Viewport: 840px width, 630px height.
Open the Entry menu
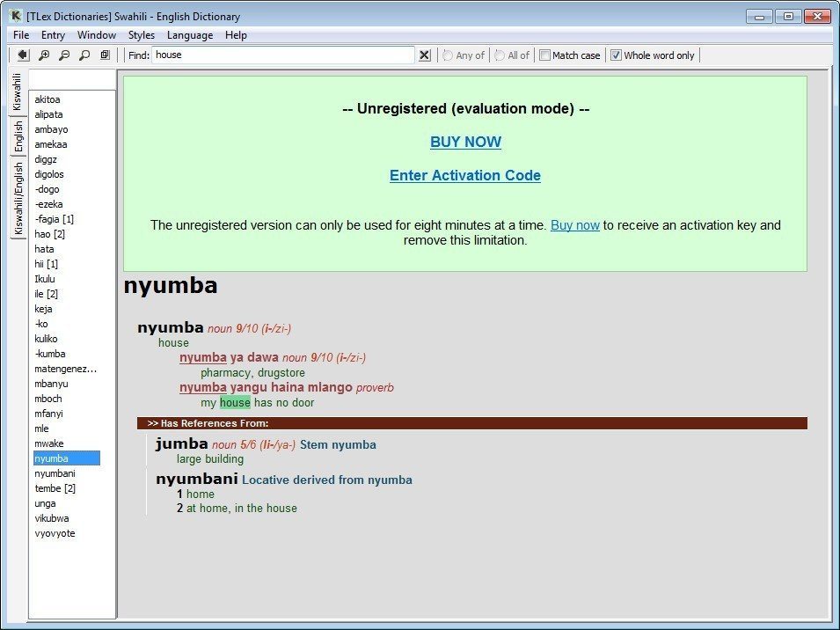pos(53,34)
